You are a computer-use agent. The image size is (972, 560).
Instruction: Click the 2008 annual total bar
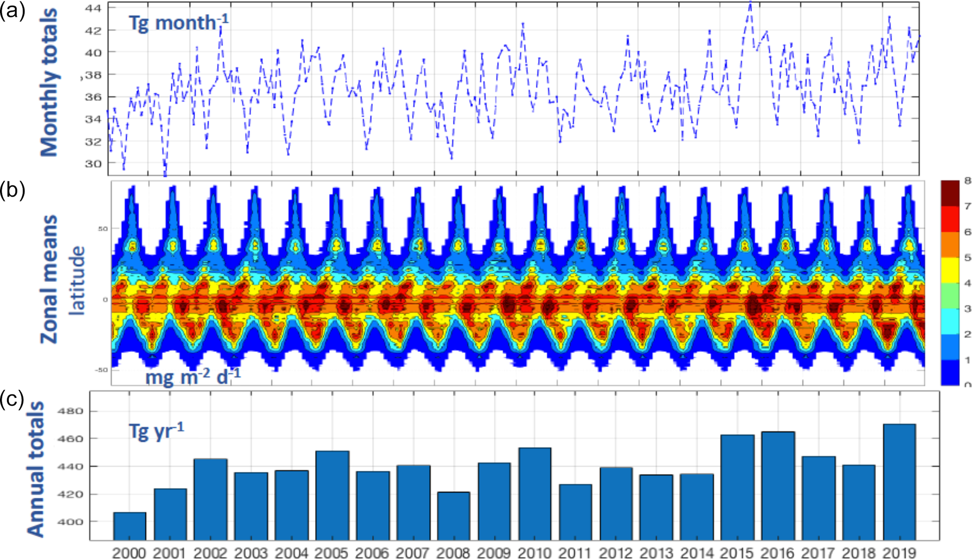pos(453,516)
